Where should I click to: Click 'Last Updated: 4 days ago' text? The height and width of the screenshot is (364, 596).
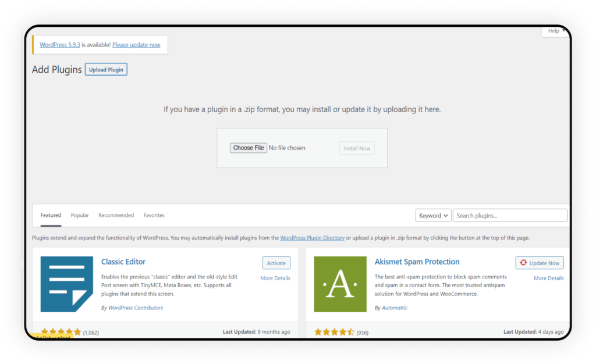click(533, 332)
